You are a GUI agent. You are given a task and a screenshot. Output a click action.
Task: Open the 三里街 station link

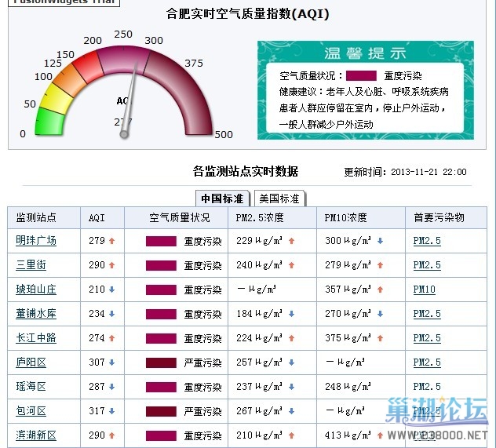tap(31, 265)
